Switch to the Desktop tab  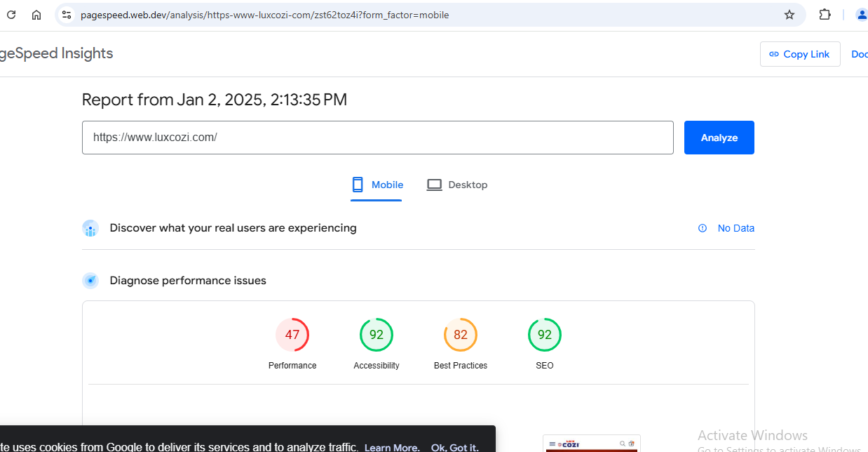(x=457, y=185)
